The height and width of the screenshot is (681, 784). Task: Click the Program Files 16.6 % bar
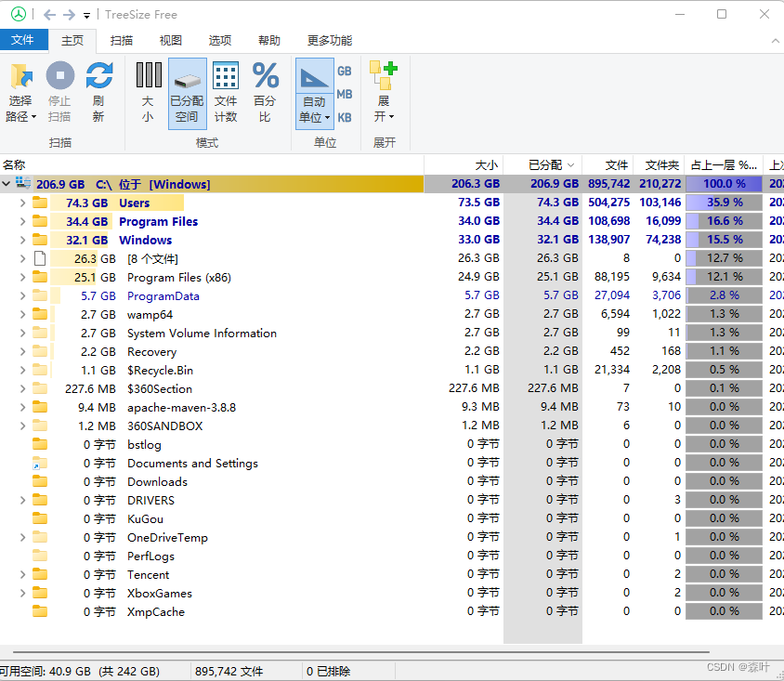coord(724,221)
